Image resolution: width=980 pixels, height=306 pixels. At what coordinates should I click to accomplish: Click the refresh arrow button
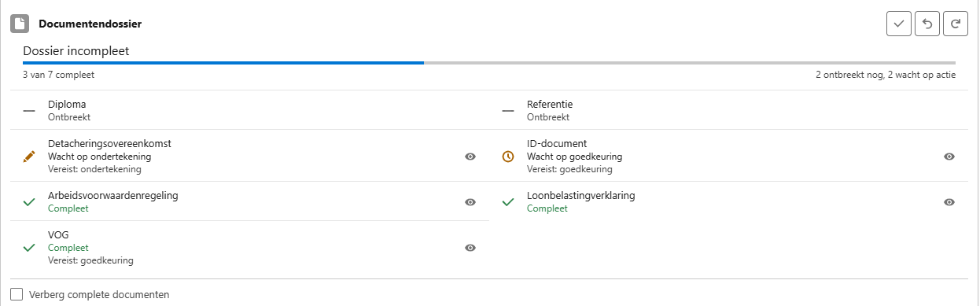[x=955, y=24]
